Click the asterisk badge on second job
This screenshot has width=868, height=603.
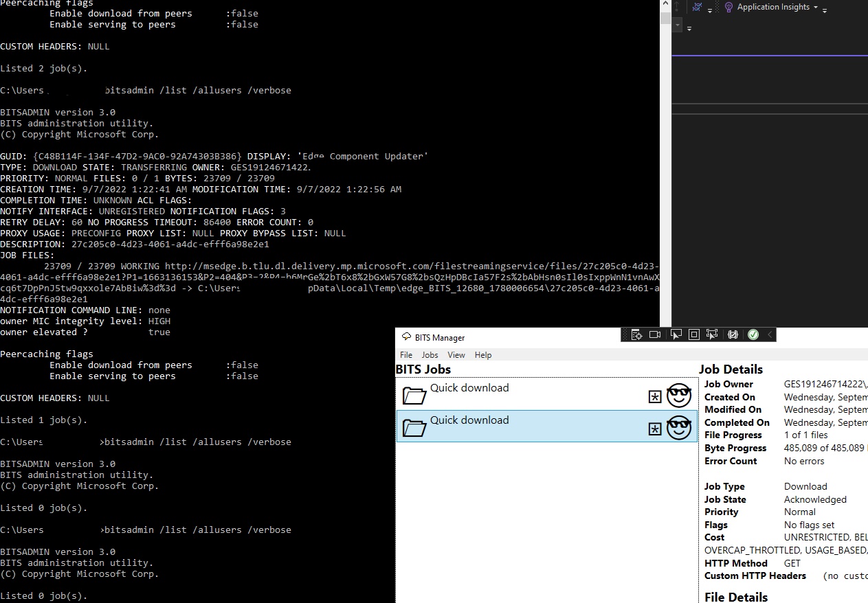654,428
